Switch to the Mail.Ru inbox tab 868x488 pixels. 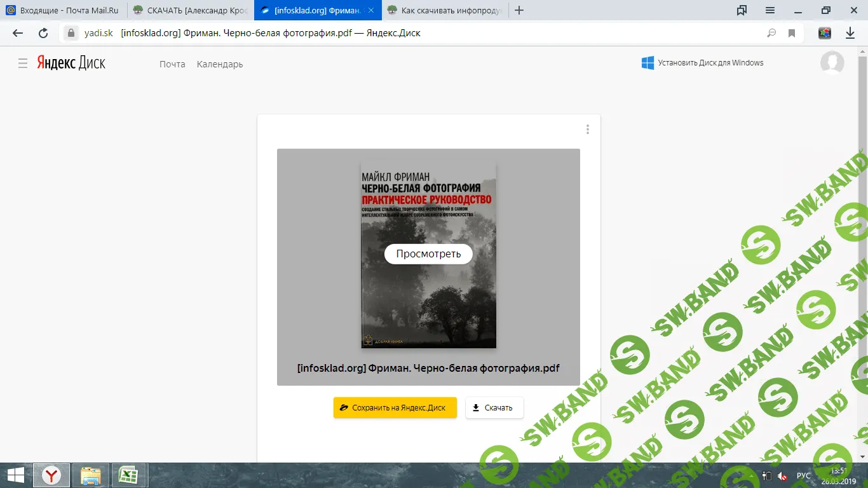[64, 10]
